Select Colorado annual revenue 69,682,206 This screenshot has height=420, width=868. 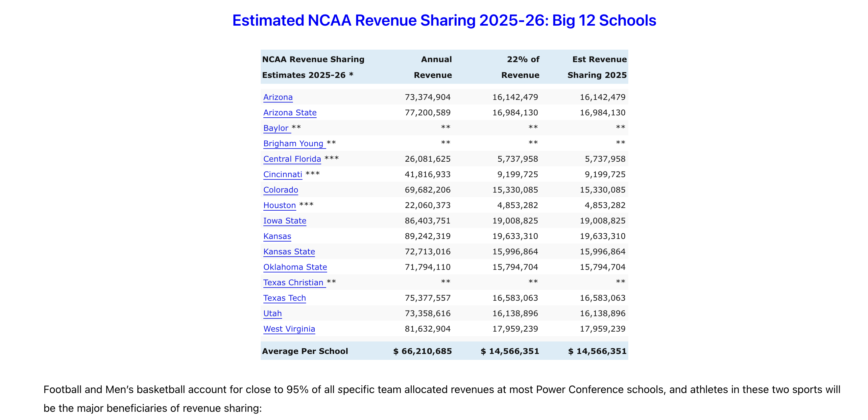coord(428,190)
